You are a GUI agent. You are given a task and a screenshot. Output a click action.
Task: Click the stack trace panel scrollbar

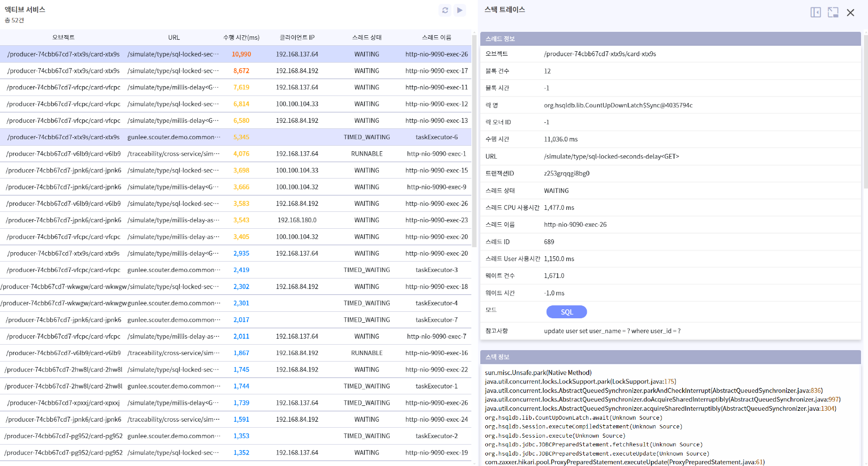866,112
